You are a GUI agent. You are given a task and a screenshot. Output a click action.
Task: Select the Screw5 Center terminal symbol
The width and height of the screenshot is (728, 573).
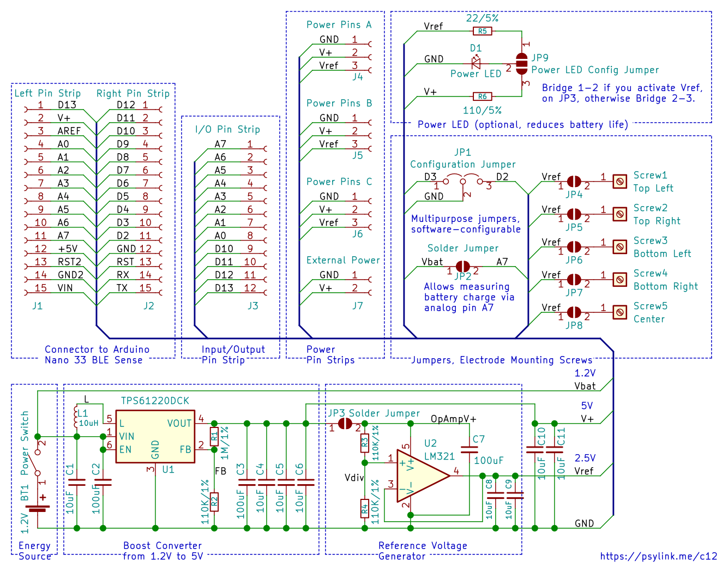pos(620,312)
